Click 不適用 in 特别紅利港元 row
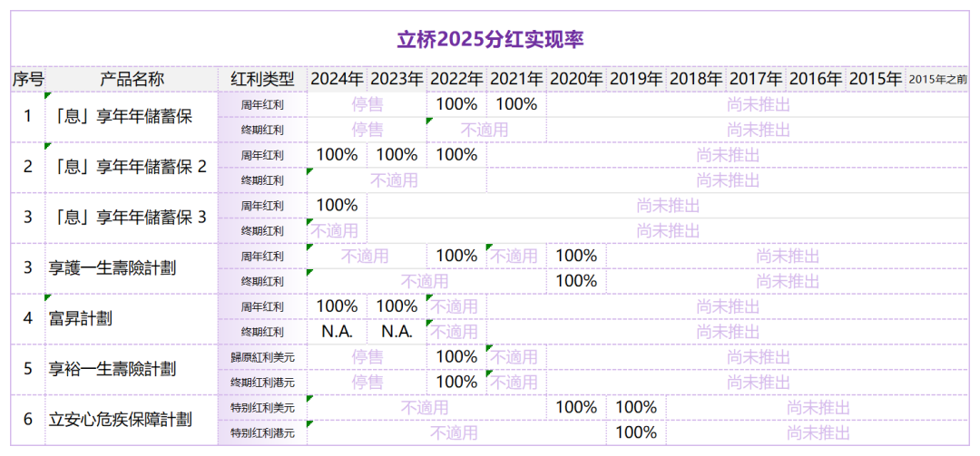Image resolution: width=980 pixels, height=456 pixels. point(456,433)
